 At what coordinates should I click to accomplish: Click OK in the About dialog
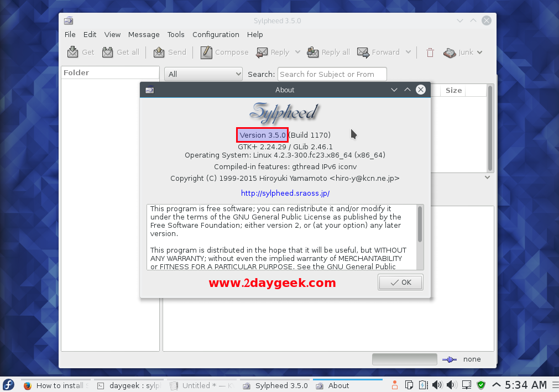pyautogui.click(x=401, y=283)
